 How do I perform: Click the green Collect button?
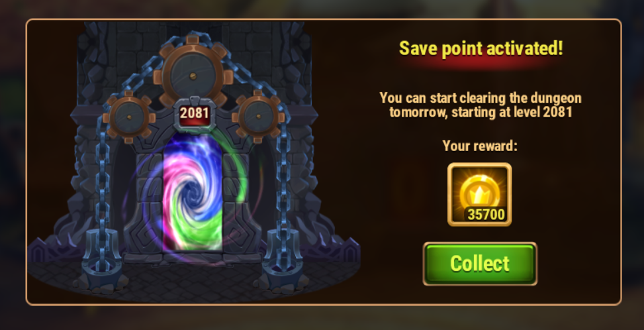tap(480, 264)
